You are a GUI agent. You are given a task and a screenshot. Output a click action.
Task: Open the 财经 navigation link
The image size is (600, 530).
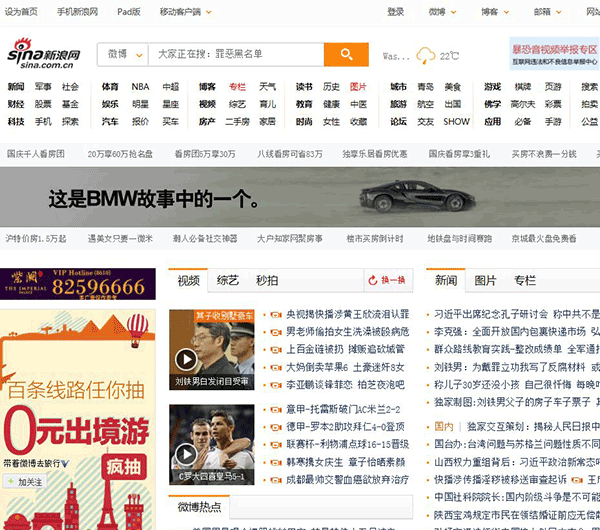coord(16,104)
